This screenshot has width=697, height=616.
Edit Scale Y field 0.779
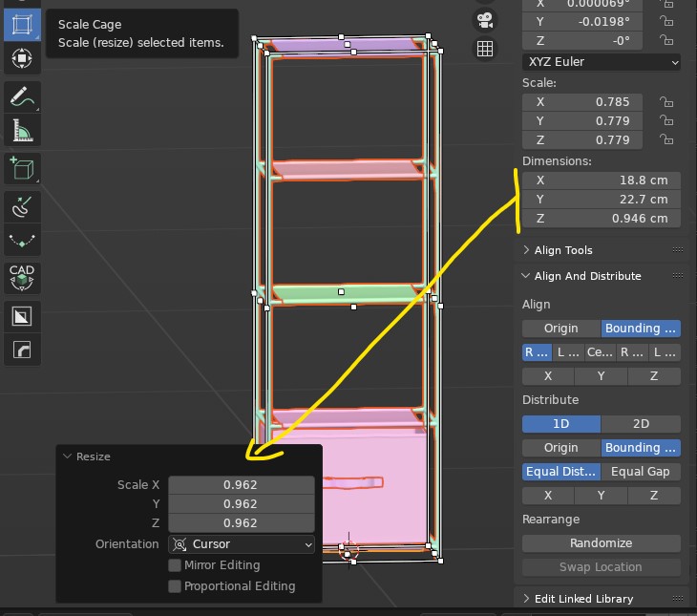pos(582,121)
